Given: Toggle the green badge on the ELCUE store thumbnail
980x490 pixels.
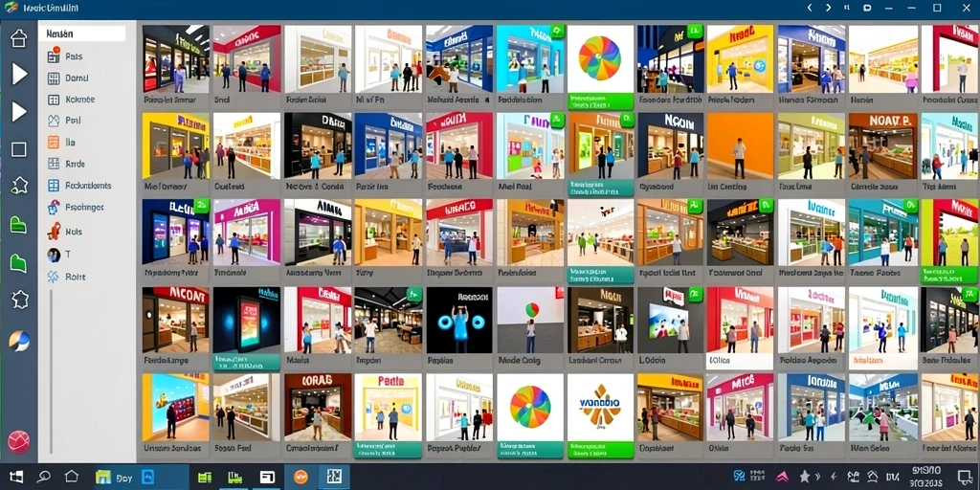Looking at the screenshot, I should (x=201, y=206).
